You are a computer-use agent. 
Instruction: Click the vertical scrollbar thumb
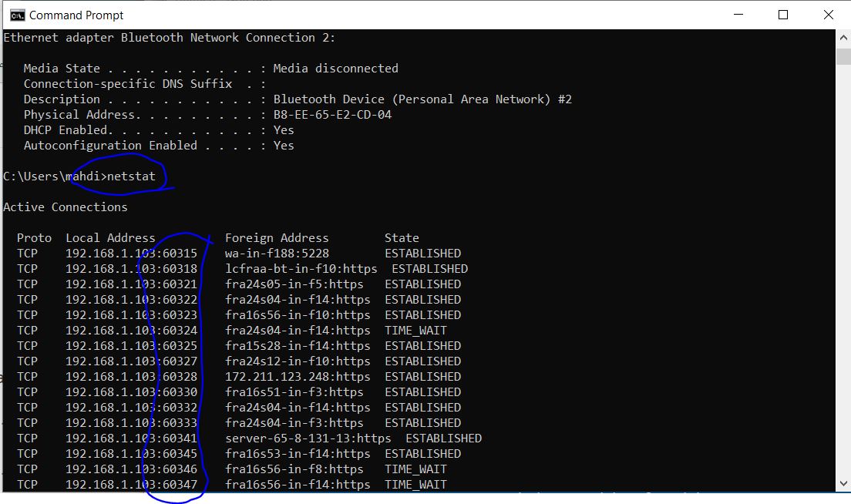point(843,57)
